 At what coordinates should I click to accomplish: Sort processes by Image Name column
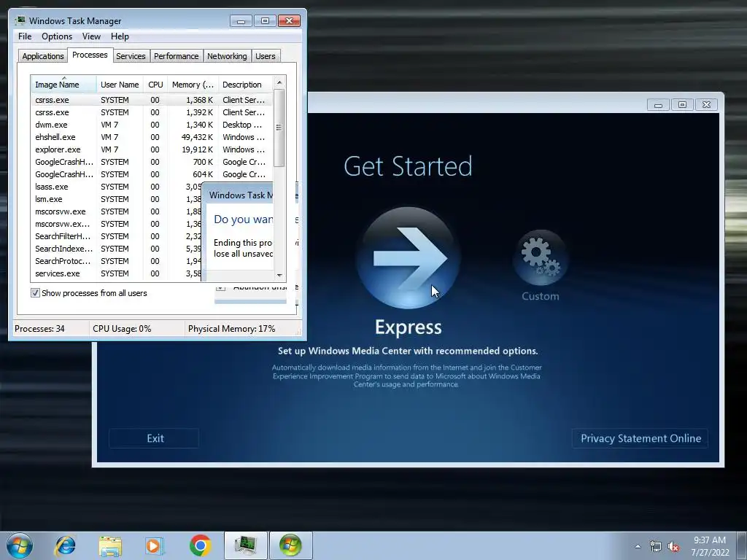[64, 85]
